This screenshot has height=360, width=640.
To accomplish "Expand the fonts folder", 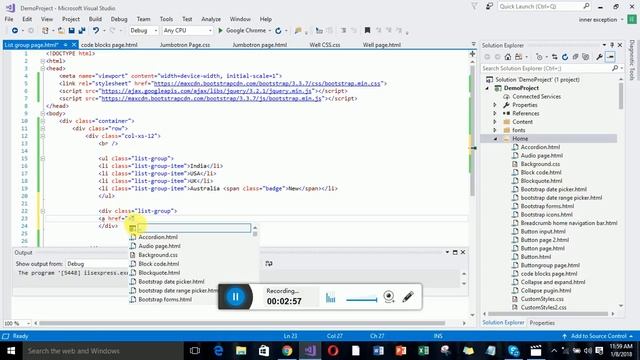I will pos(495,130).
